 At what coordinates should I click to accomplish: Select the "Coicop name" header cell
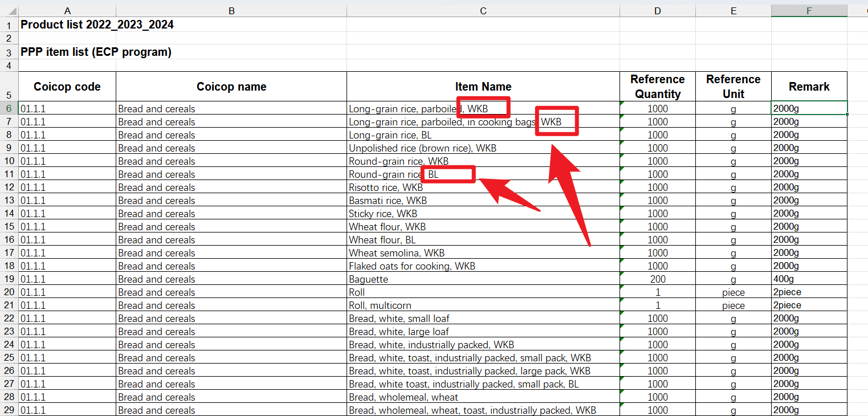pyautogui.click(x=231, y=87)
